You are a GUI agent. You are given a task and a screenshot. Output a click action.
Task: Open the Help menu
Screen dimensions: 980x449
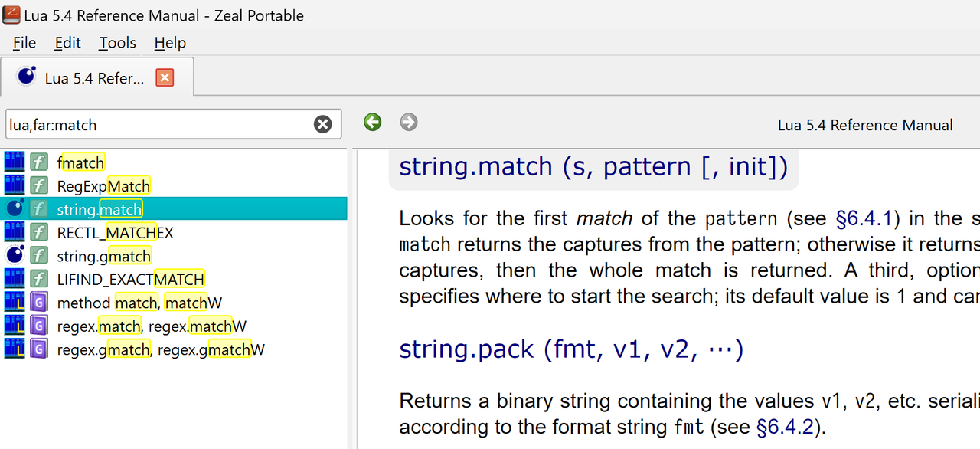(170, 43)
